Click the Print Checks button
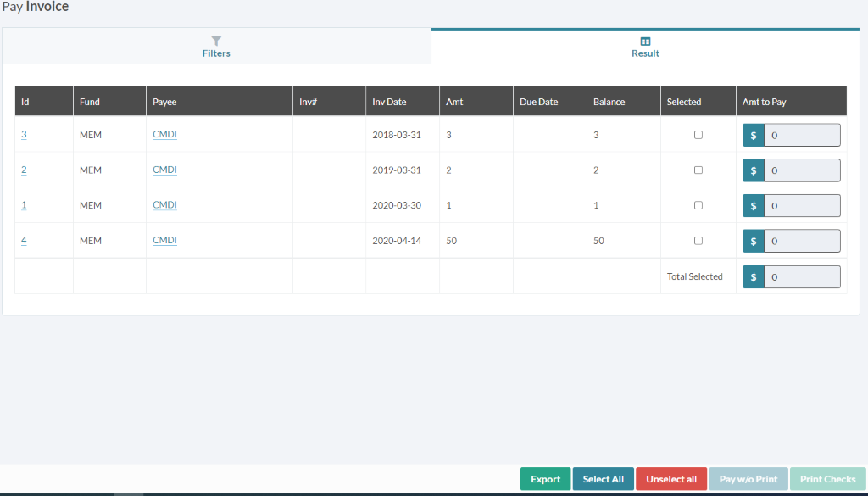 click(827, 479)
